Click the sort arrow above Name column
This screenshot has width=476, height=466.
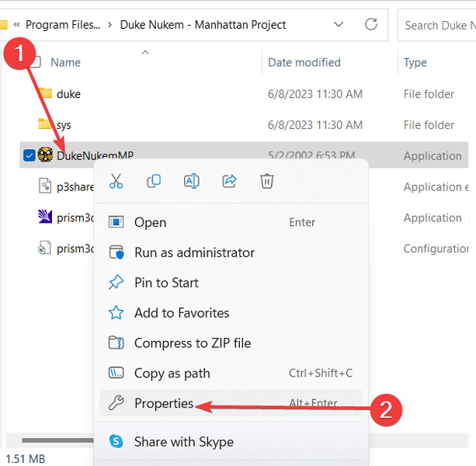[x=145, y=53]
